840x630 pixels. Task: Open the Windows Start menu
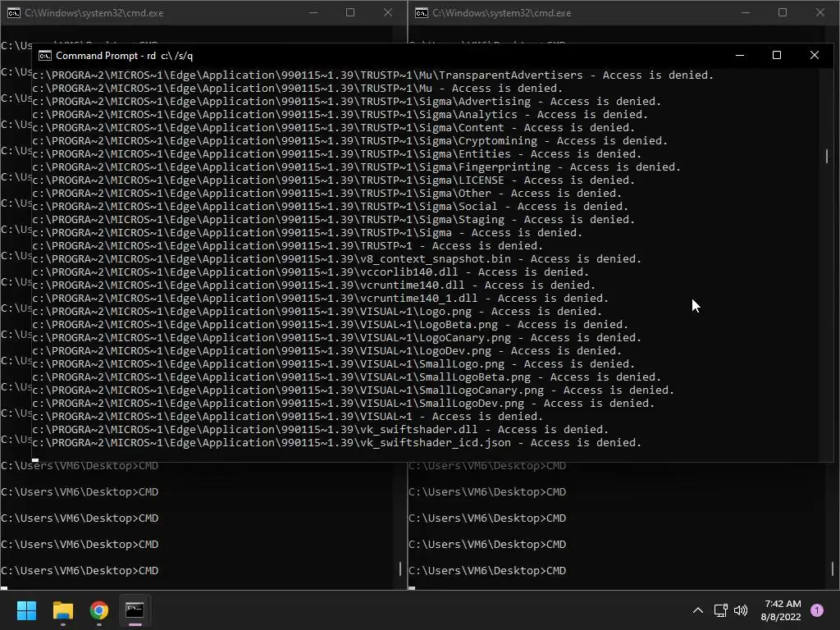[26, 609]
